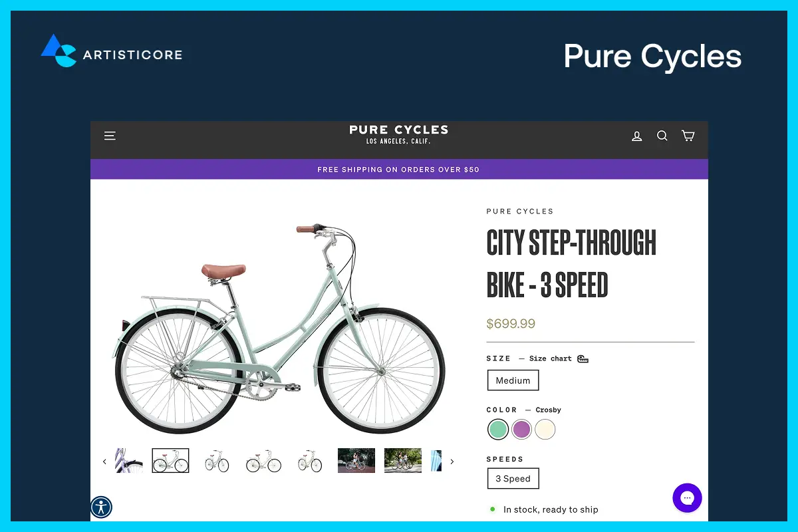Click the City Step-Through Bike title
The width and height of the screenshot is (798, 532).
point(571,263)
